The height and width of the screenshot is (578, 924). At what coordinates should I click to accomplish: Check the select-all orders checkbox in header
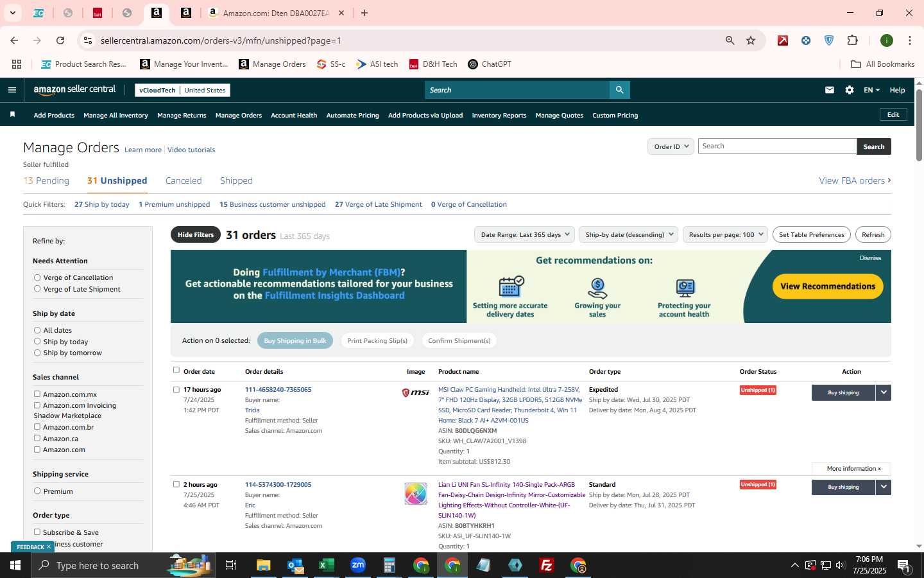point(176,370)
